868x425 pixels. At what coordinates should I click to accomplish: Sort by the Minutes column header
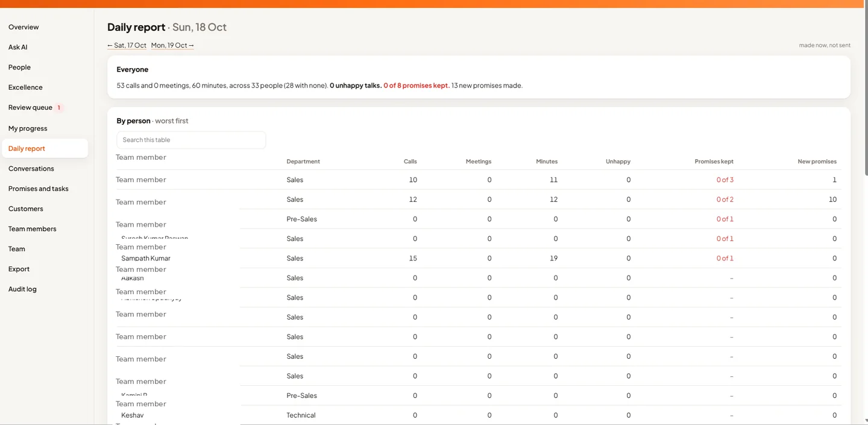[x=547, y=162]
